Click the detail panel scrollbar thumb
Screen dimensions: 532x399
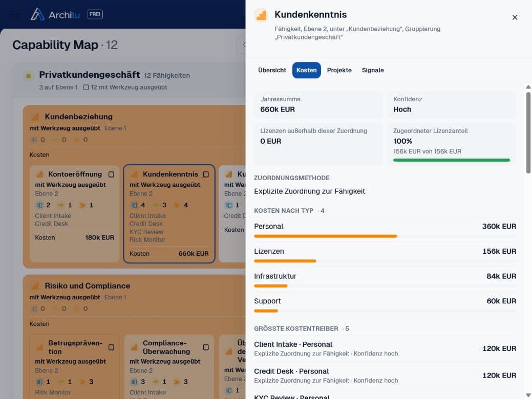point(528,133)
